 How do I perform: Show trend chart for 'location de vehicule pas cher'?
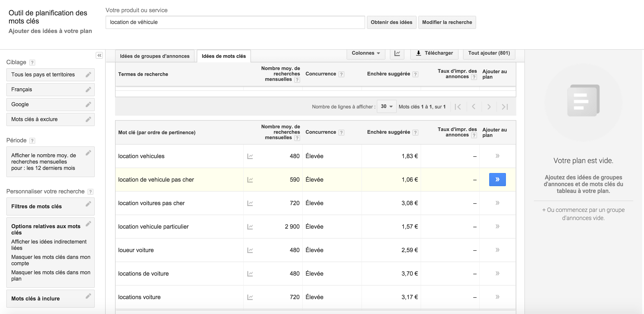click(x=250, y=180)
